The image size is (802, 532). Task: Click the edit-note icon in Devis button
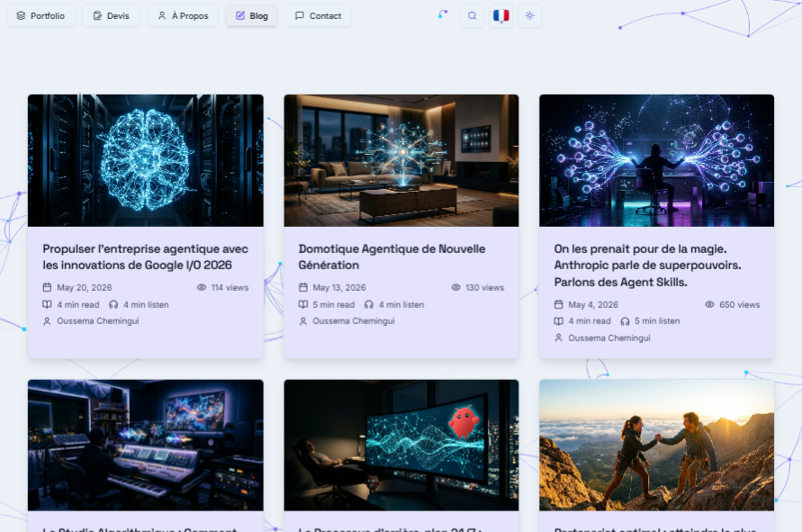tap(97, 16)
